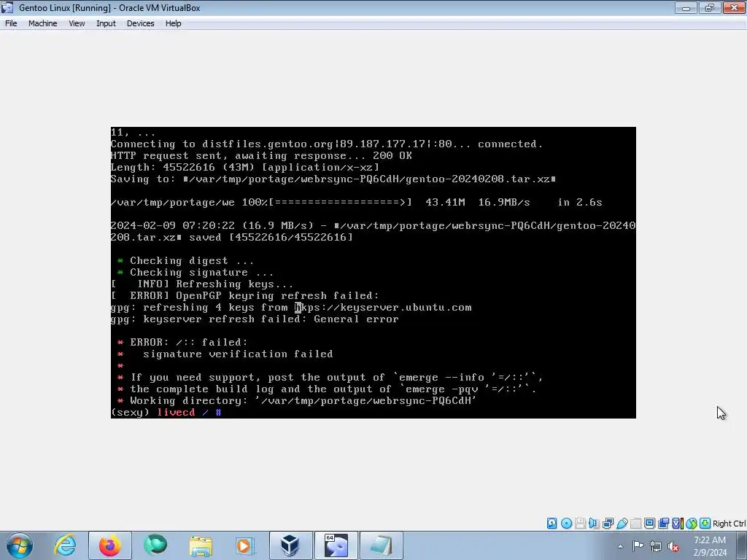
Task: Switch to the Notepad taskbar button
Action: [x=381, y=545]
